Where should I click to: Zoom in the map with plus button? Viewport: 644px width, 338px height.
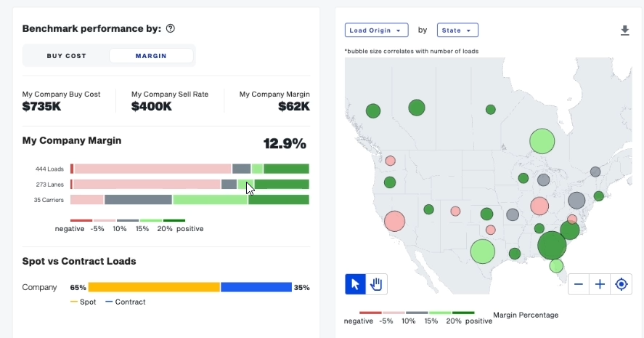coord(600,284)
